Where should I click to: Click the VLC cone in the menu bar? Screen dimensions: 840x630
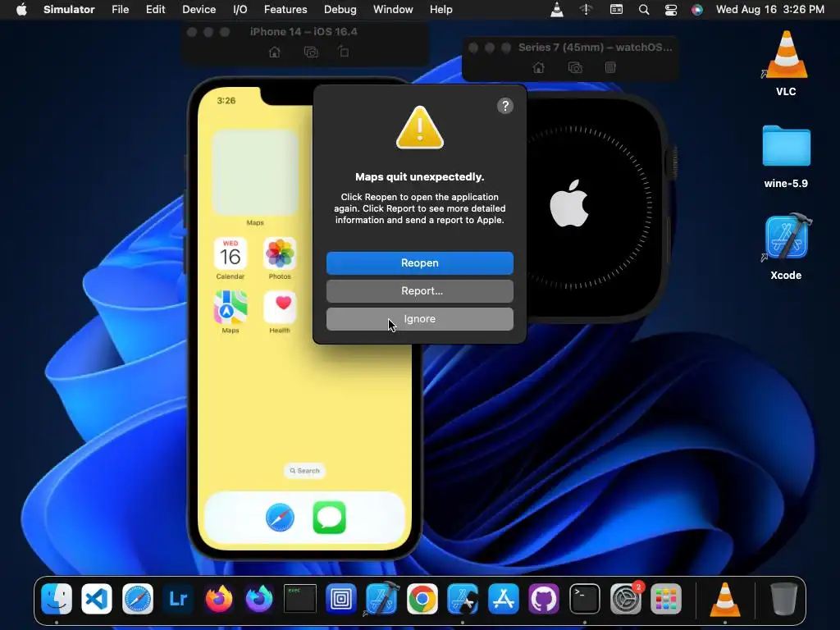557,10
